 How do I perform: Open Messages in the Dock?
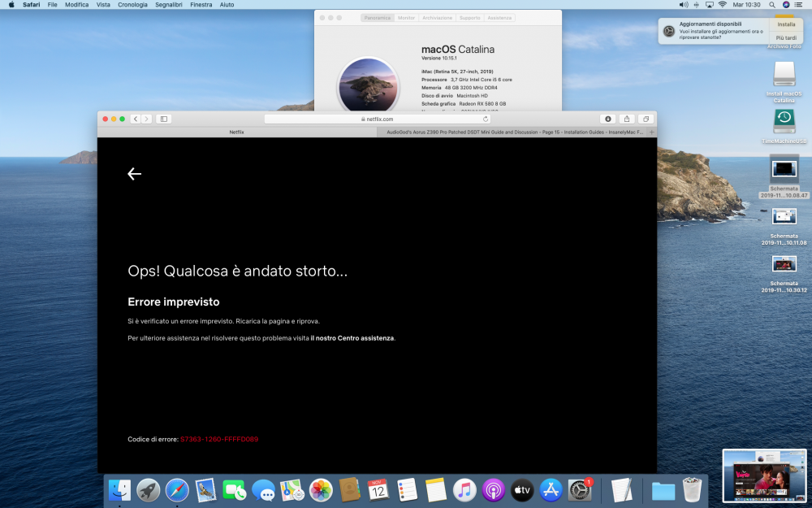tap(263, 489)
